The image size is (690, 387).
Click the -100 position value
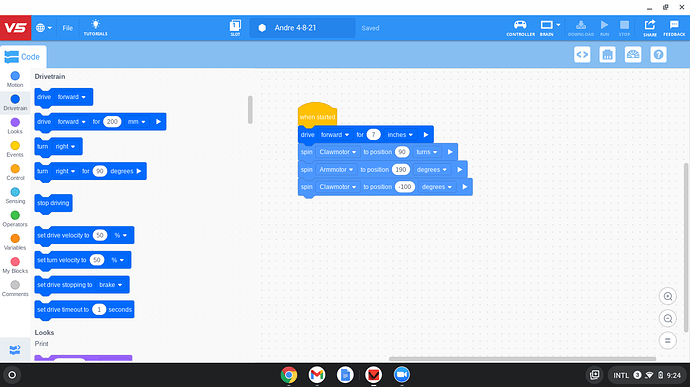pyautogui.click(x=405, y=187)
